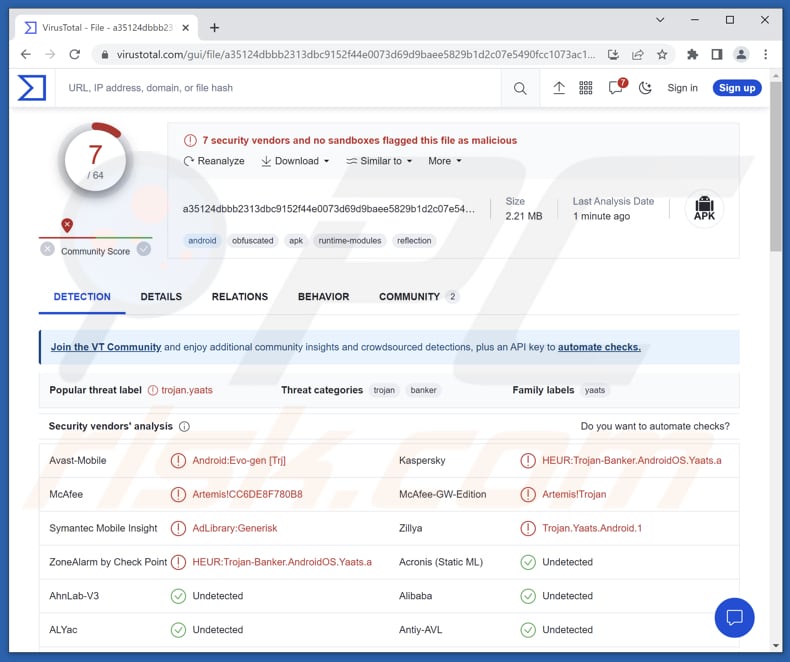Open Chrome three-dot menu
This screenshot has height=662, width=790.
[765, 54]
